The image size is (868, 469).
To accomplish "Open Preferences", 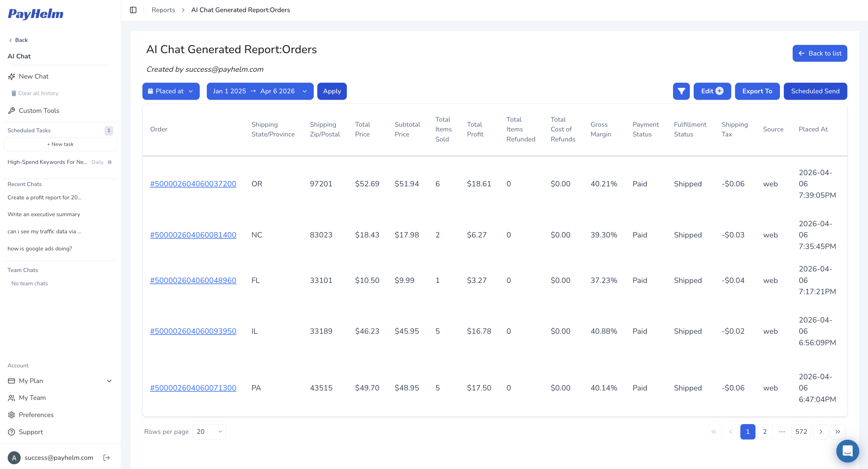I will 31,415.
